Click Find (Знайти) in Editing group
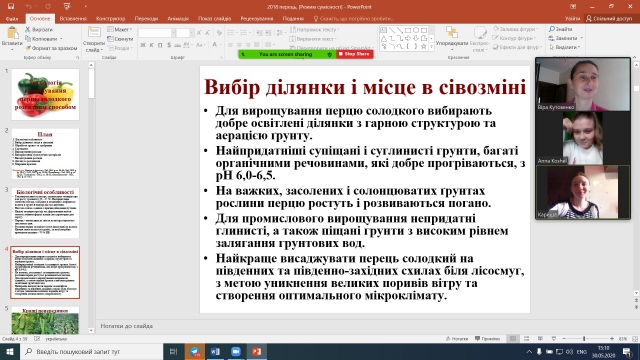640x360 pixels. (x=561, y=29)
